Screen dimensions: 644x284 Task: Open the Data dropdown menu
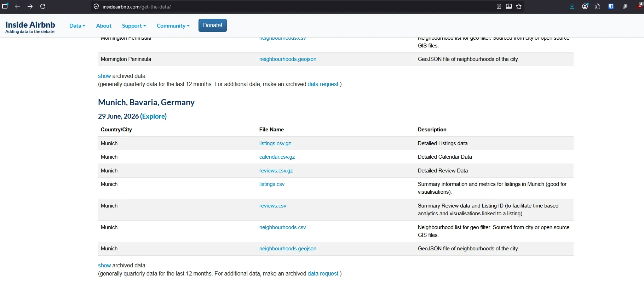77,25
